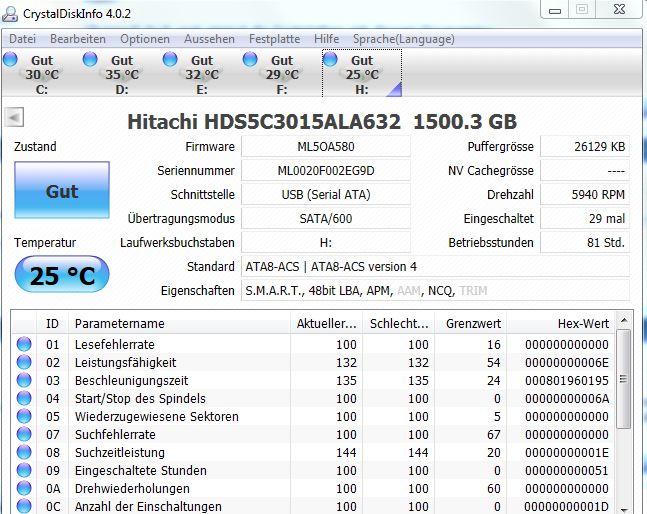Click the Laufwerksbuchstaben field H:
Screen dimensions: 647x514
pyautogui.click(x=326, y=243)
